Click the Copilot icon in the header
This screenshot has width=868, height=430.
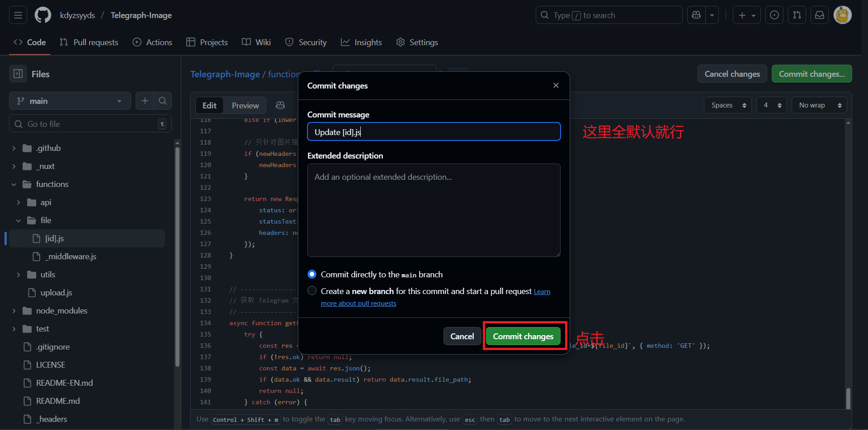(x=696, y=15)
